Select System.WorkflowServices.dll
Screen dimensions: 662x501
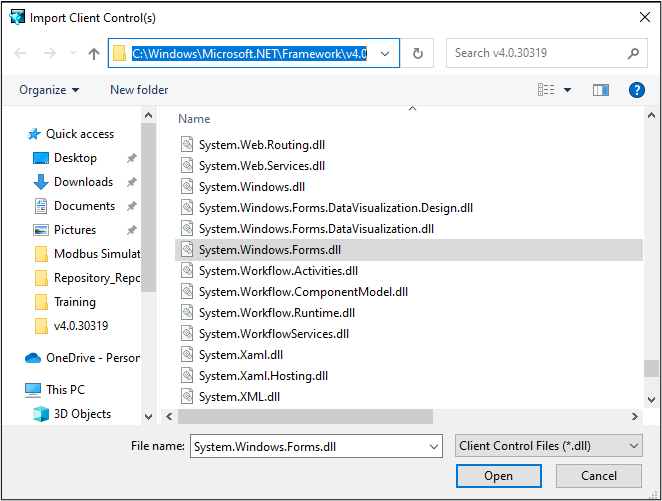tap(274, 334)
